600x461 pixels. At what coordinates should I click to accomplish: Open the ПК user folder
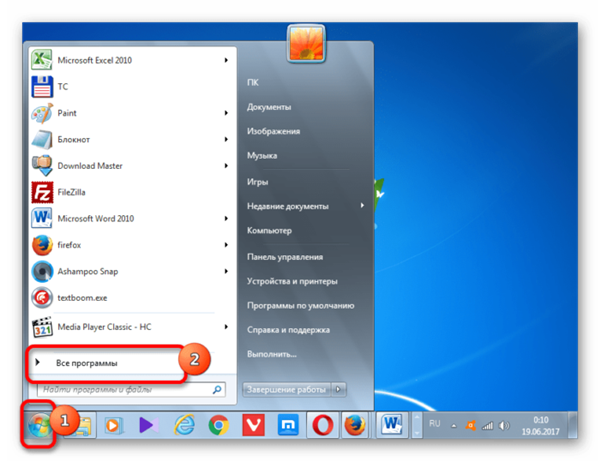(x=253, y=82)
